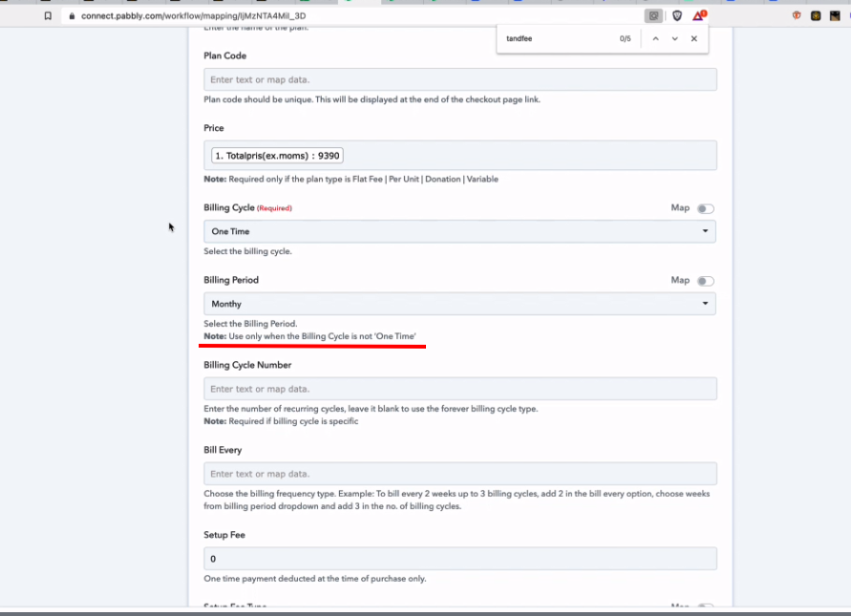Select the Setup Fee field containing 0
Image resolution: width=851 pixels, height=616 pixels.
coord(459,559)
